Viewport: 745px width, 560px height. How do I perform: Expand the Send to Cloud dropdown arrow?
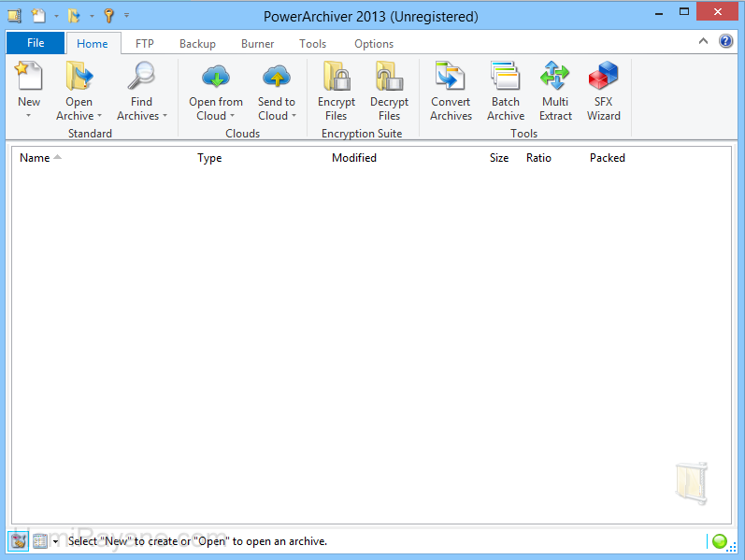click(x=294, y=116)
